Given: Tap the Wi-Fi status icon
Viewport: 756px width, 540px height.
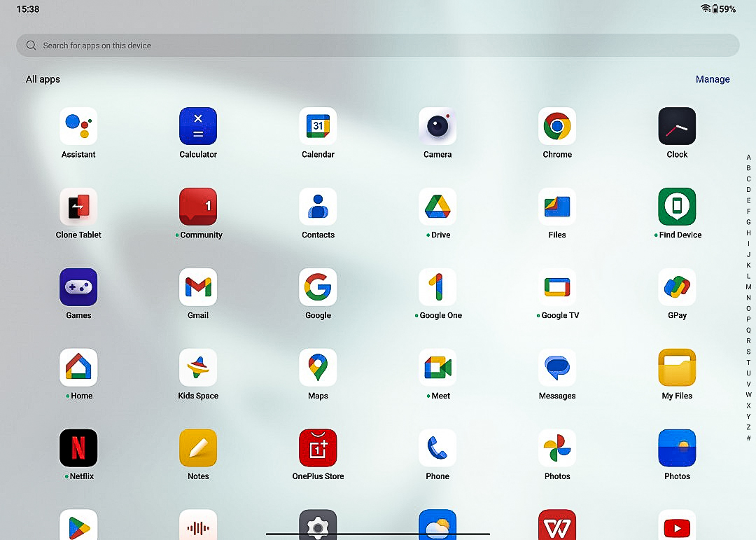Looking at the screenshot, I should point(706,8).
